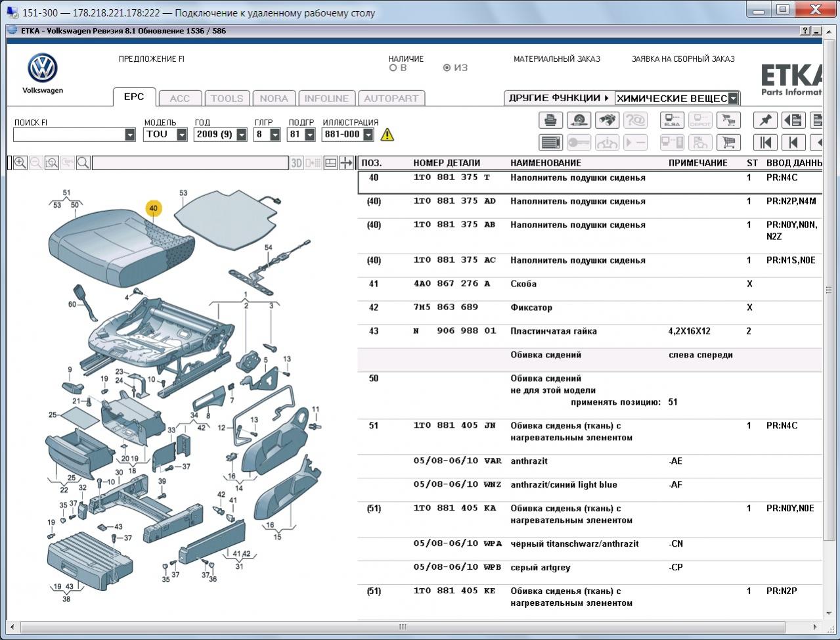Viewport: 840px width, 640px height.
Task: Click the computer-to-server transfer icon
Action: [x=672, y=142]
